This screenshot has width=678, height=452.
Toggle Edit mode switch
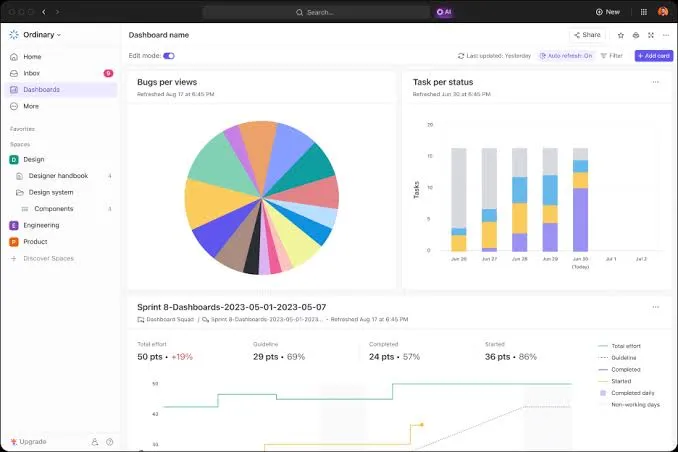point(169,56)
